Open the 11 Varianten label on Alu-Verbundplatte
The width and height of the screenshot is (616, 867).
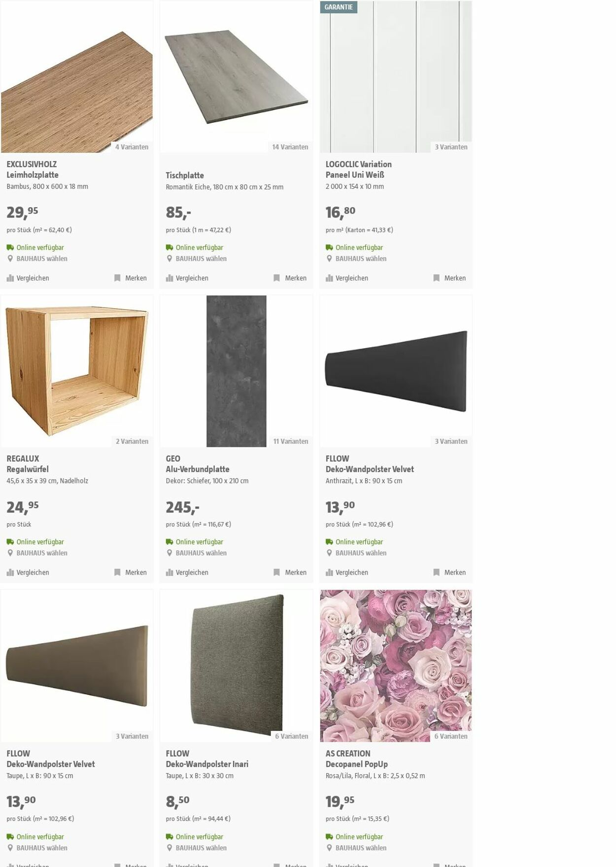coord(291,441)
